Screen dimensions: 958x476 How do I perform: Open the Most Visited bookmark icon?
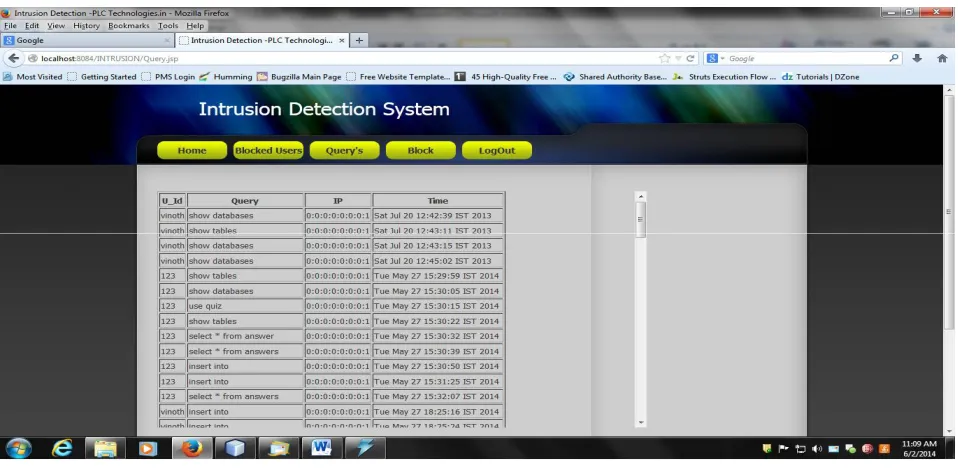[x=8, y=77]
